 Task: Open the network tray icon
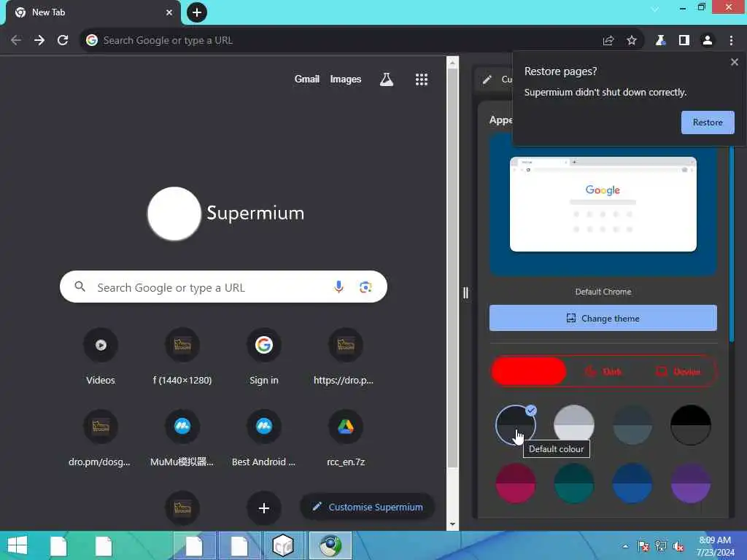(x=661, y=545)
